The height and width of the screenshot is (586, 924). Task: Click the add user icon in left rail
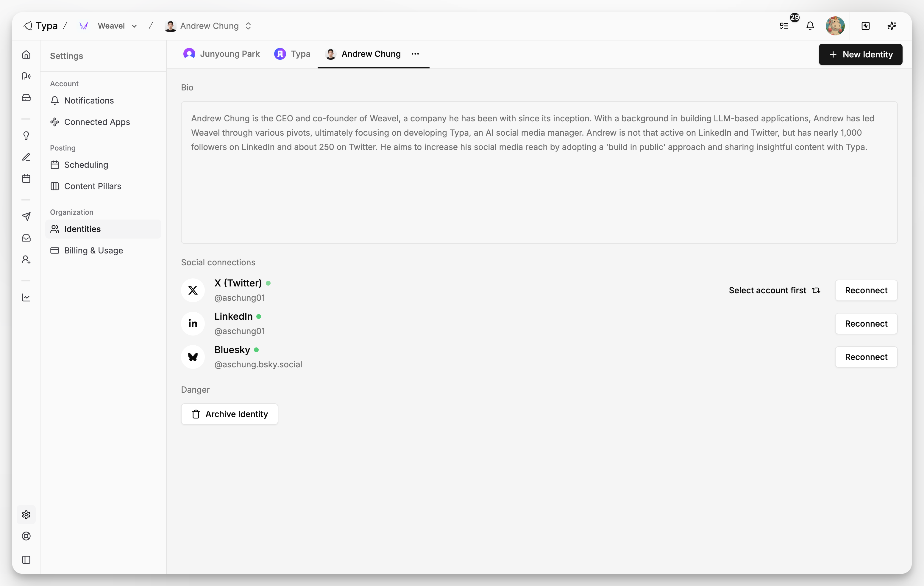[26, 260]
